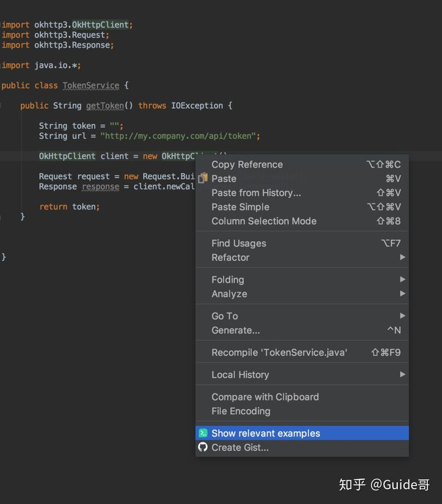Click the URL string in the code
The width and height of the screenshot is (442, 504).
click(x=180, y=136)
